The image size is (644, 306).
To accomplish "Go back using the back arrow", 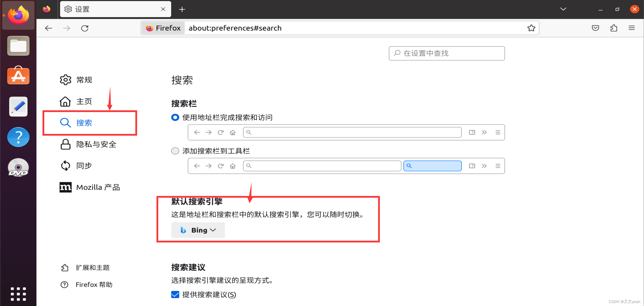I will [49, 28].
